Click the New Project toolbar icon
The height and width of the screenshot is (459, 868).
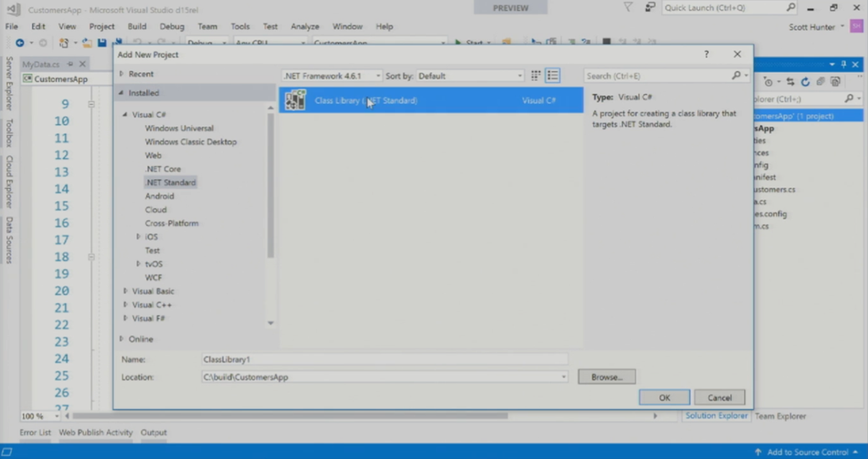click(64, 42)
